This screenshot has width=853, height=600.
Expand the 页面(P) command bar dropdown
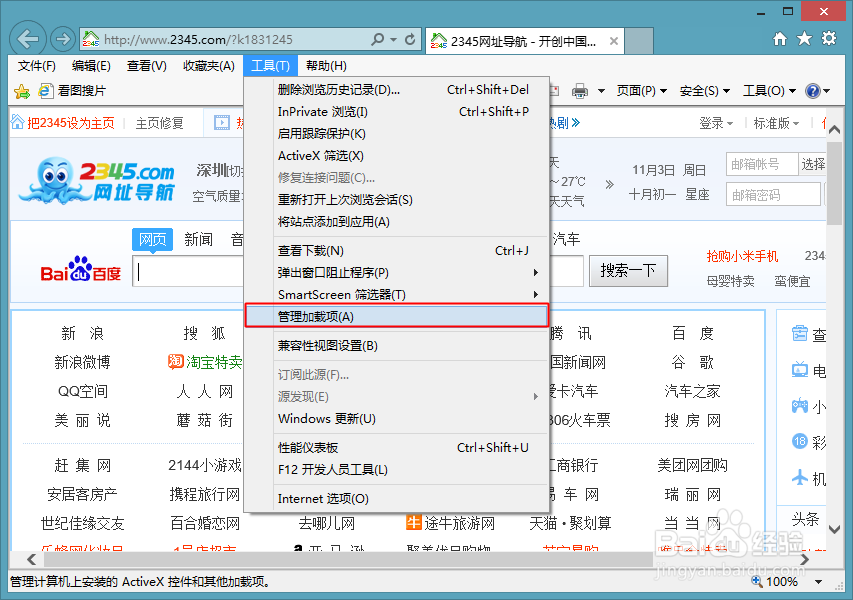click(642, 91)
